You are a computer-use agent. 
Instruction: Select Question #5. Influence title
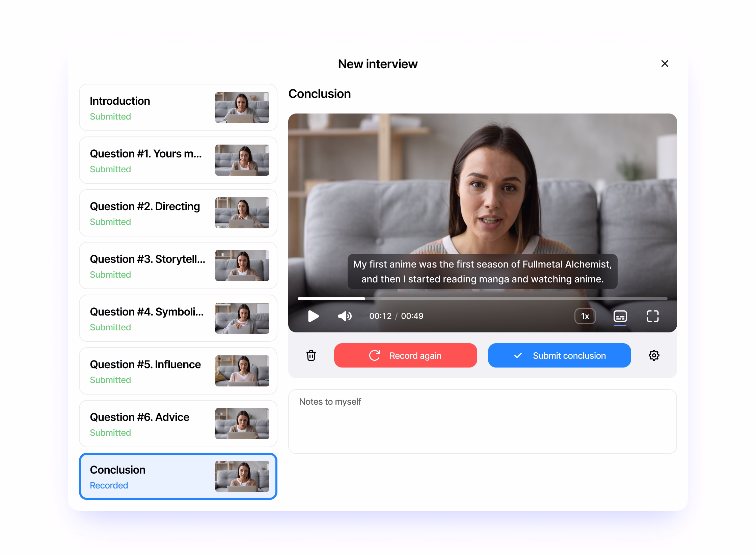[145, 364]
